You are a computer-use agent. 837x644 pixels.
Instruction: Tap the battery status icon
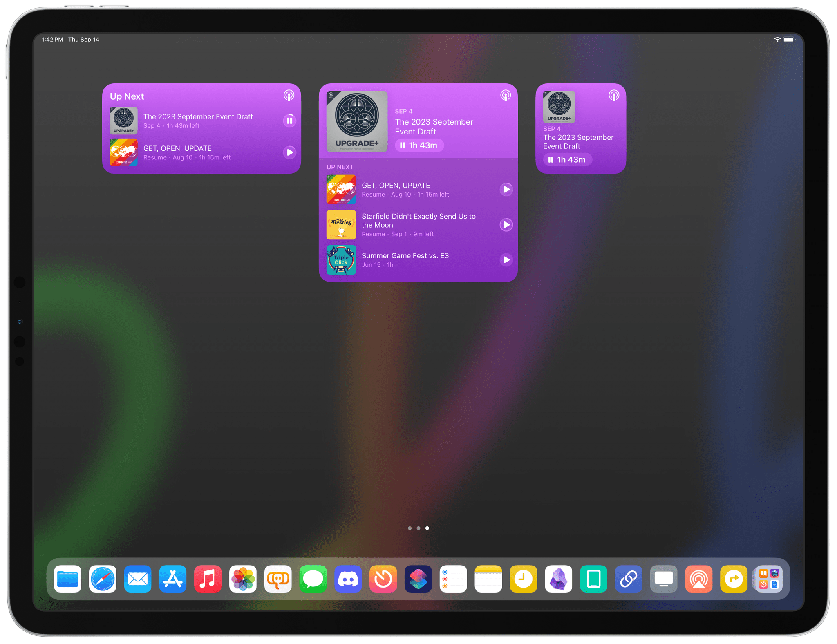789,40
